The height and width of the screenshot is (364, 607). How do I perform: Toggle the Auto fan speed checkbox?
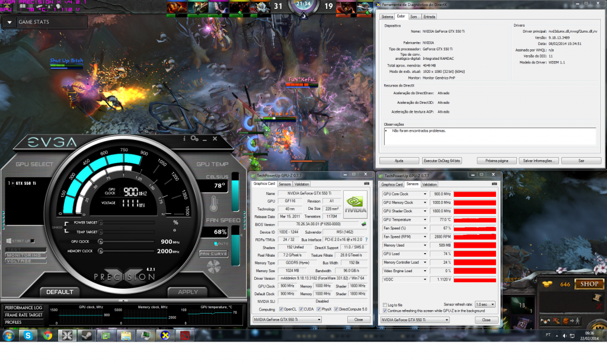pos(216,244)
